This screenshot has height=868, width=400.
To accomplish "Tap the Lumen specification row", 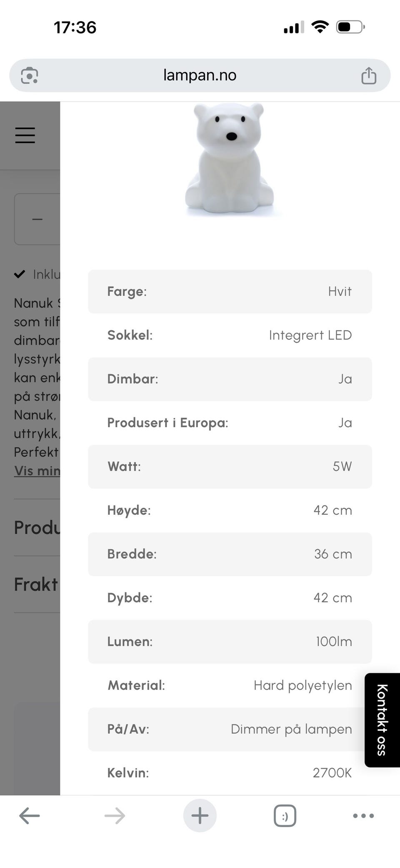I will (230, 642).
